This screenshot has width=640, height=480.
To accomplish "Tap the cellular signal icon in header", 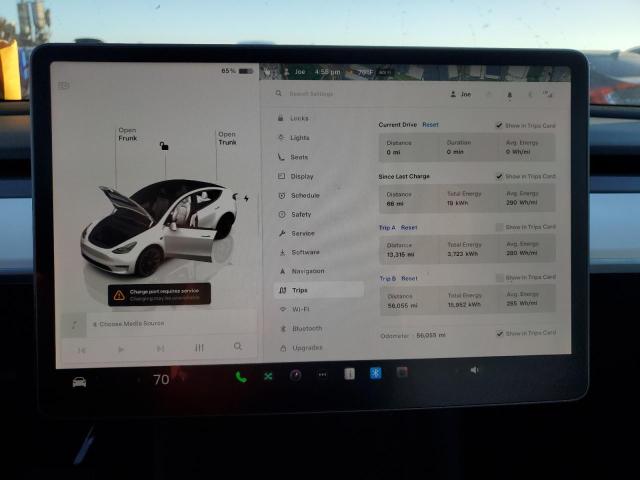I will pyautogui.click(x=548, y=95).
